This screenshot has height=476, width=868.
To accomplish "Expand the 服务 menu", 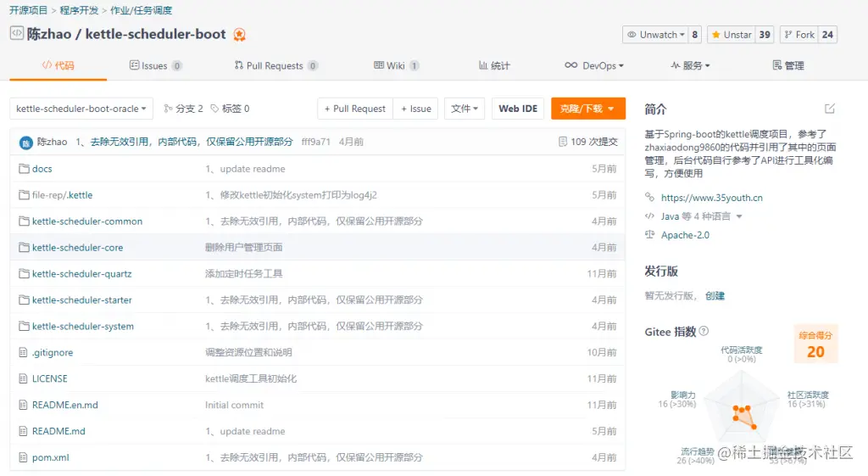I will 690,65.
